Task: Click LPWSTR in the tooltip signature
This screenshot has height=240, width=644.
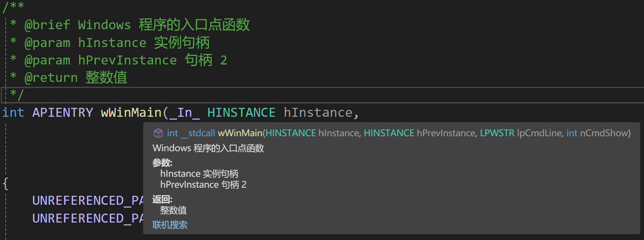Action: click(497, 133)
